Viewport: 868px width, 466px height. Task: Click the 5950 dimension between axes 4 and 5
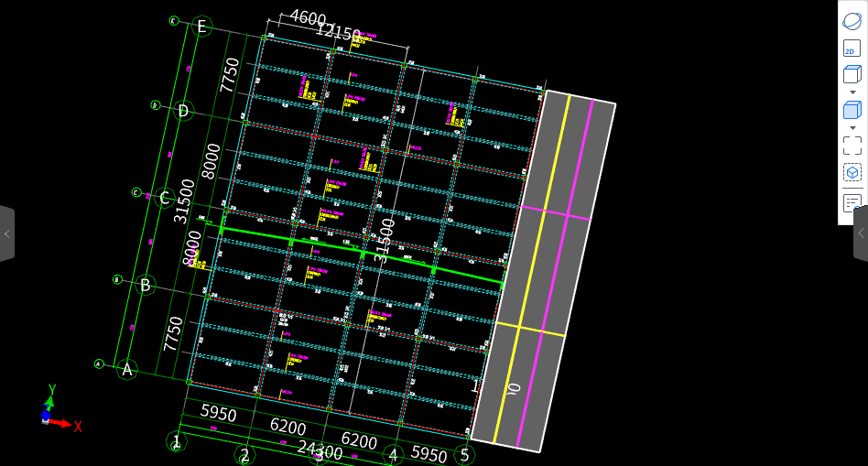coord(429,453)
